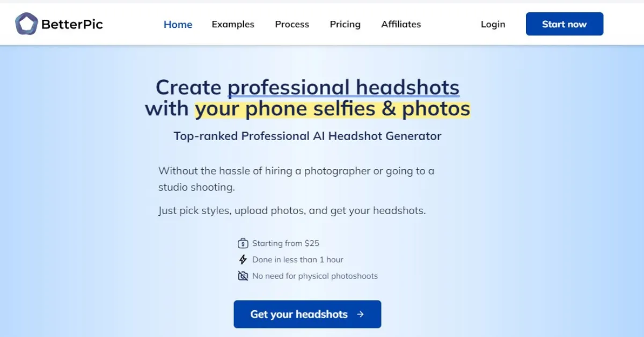
Task: View the Pricing page
Action: (345, 24)
